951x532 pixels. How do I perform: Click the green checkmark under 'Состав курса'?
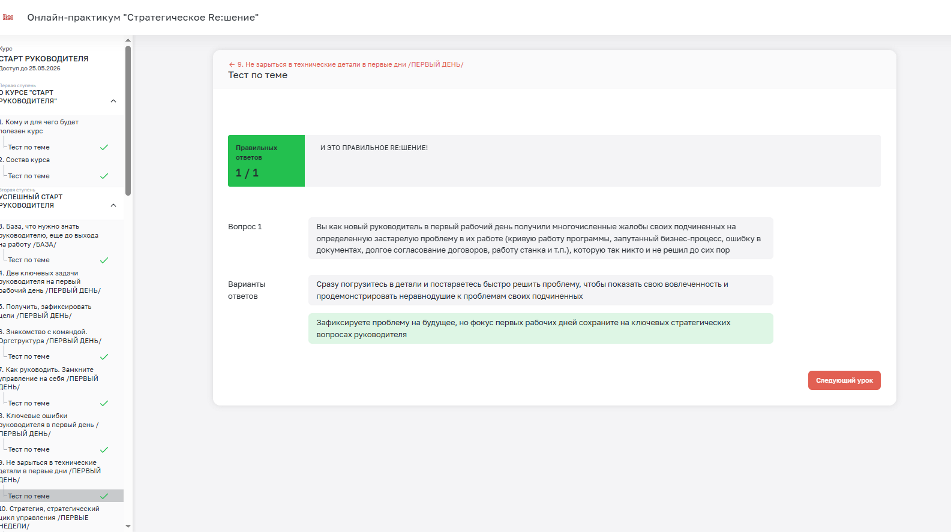pos(104,176)
